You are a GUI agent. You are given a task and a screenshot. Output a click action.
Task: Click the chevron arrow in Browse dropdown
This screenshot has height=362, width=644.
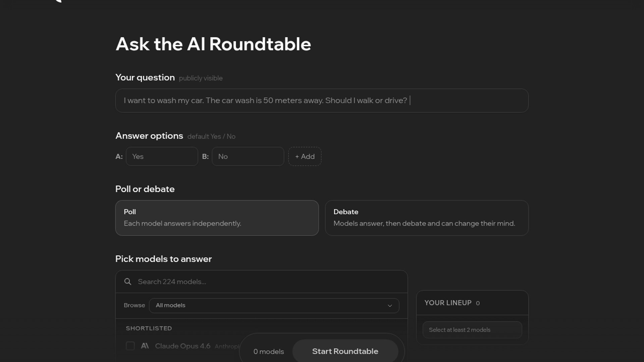[390, 306]
